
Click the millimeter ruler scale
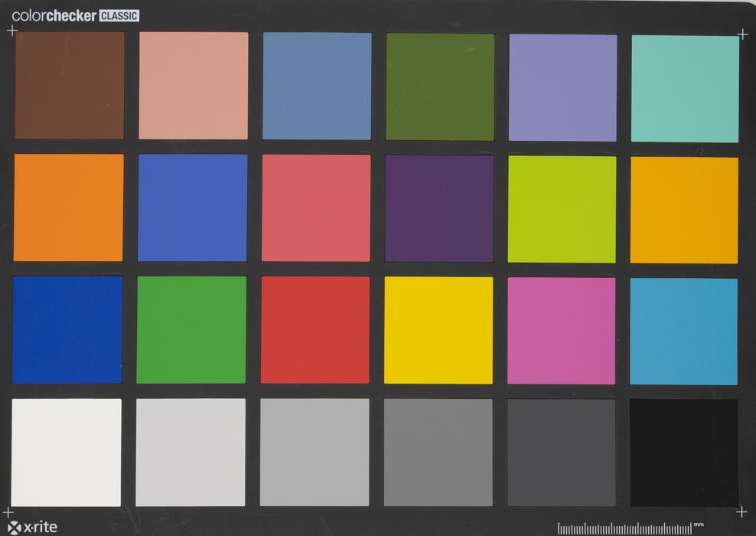(x=624, y=528)
